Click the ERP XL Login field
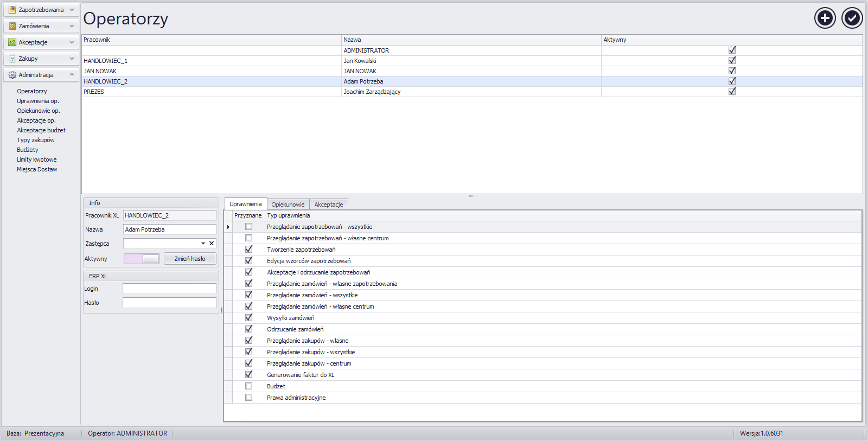This screenshot has height=441, width=868. point(169,289)
